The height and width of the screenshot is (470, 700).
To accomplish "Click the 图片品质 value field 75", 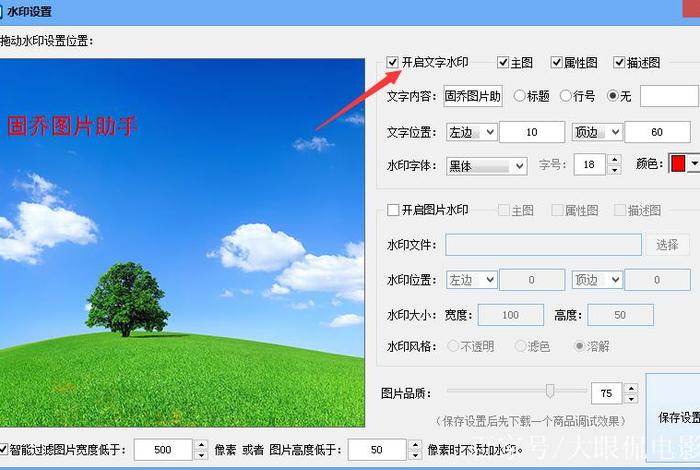I will pos(606,393).
